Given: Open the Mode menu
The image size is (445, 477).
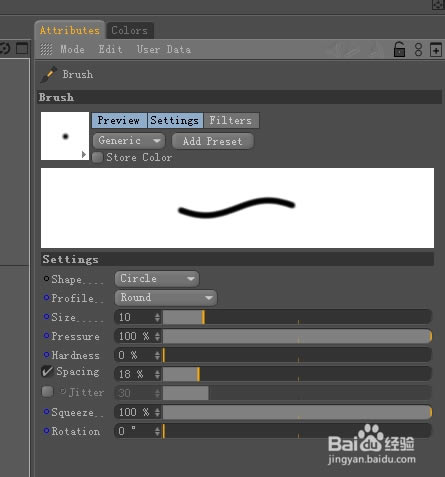Looking at the screenshot, I should click(x=72, y=49).
